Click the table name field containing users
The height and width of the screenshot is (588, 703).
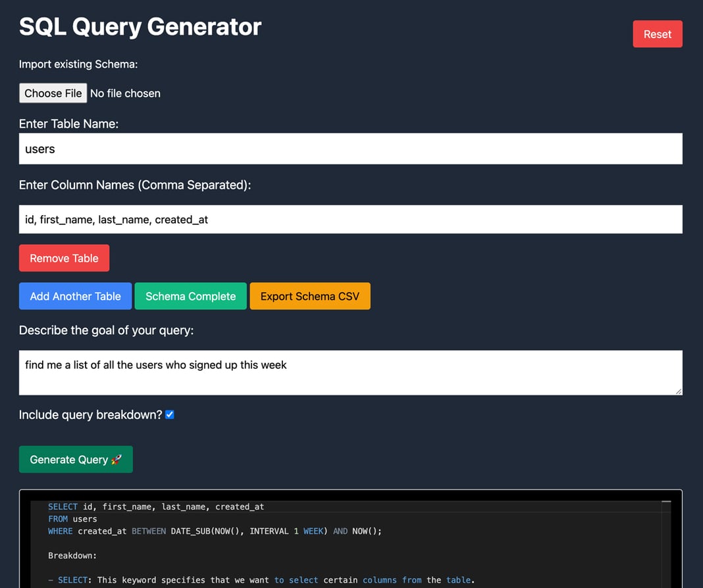(350, 149)
